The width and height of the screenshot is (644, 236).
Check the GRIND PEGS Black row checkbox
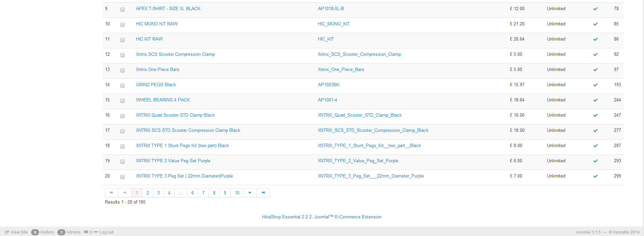(x=123, y=86)
